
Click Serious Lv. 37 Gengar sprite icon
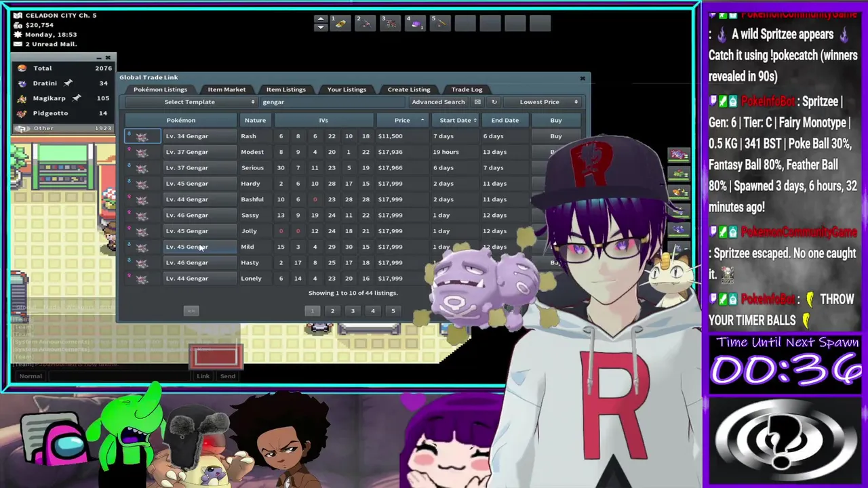point(142,167)
